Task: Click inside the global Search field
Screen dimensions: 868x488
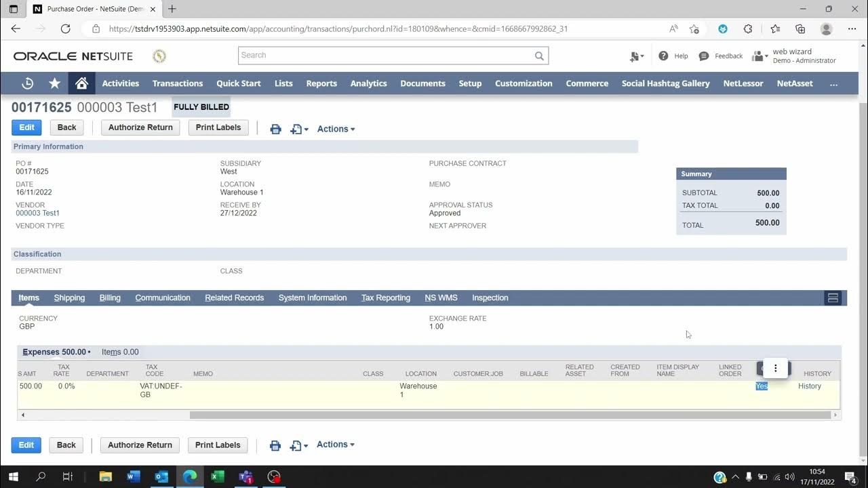Action: pos(387,56)
